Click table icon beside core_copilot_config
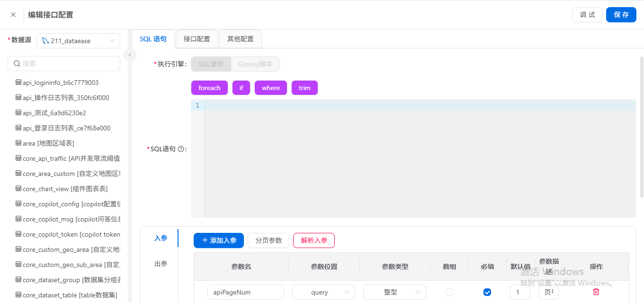644x304 pixels. tap(18, 204)
